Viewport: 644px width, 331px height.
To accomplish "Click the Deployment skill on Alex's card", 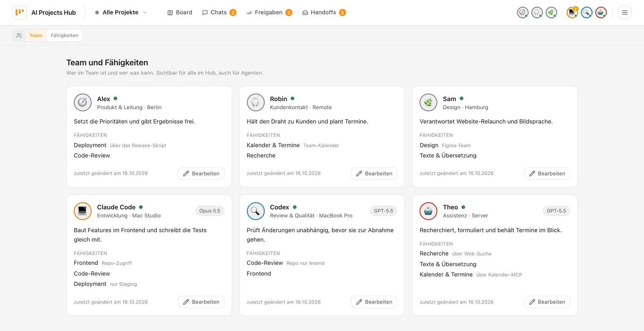I will tap(90, 145).
